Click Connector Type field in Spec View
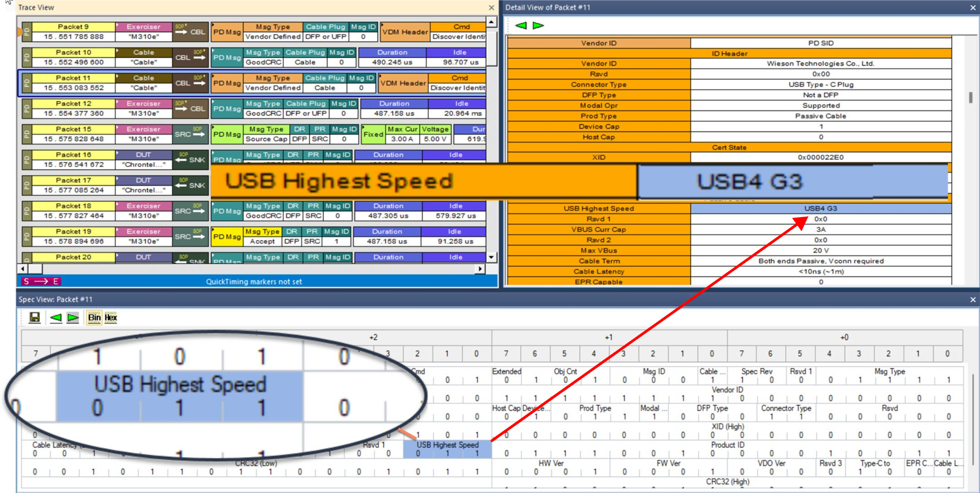 click(x=786, y=412)
